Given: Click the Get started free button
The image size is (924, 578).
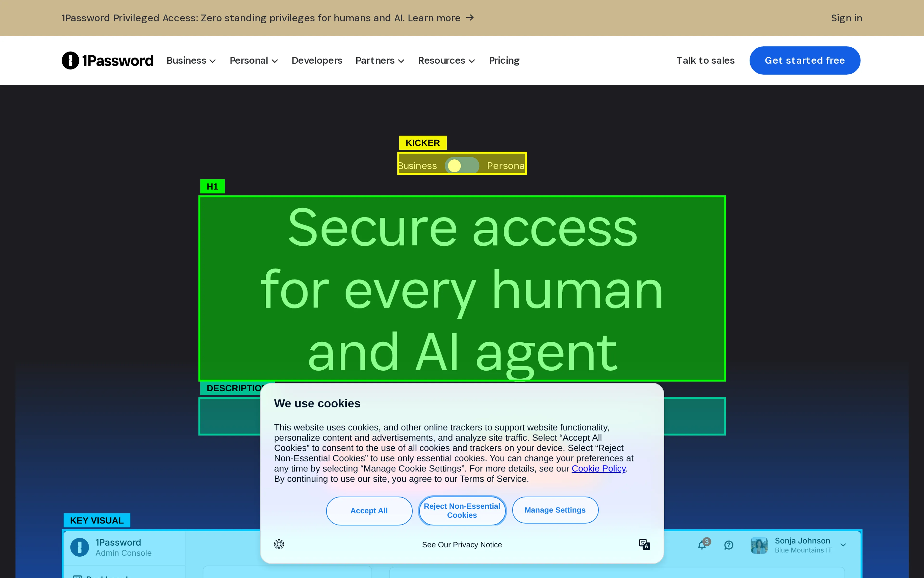Looking at the screenshot, I should tap(804, 60).
